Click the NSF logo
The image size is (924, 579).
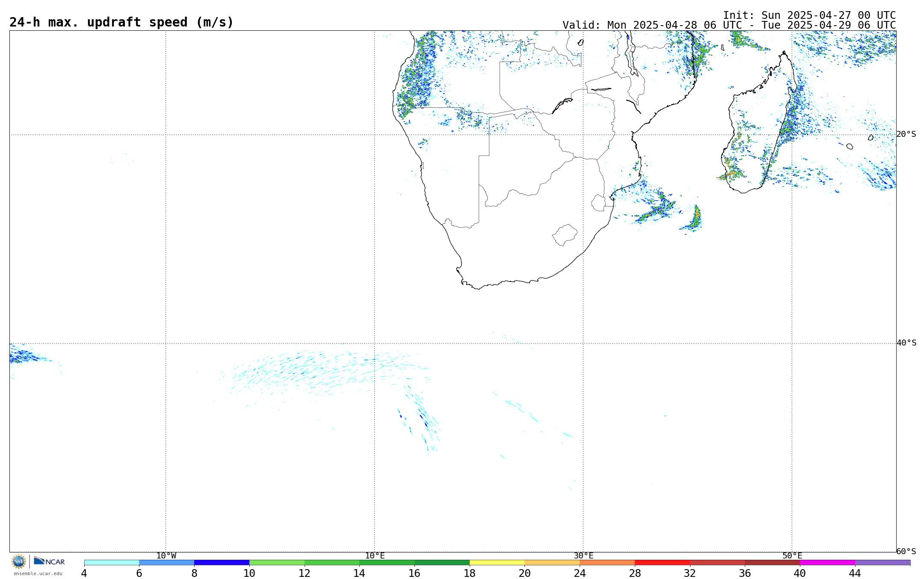point(18,561)
